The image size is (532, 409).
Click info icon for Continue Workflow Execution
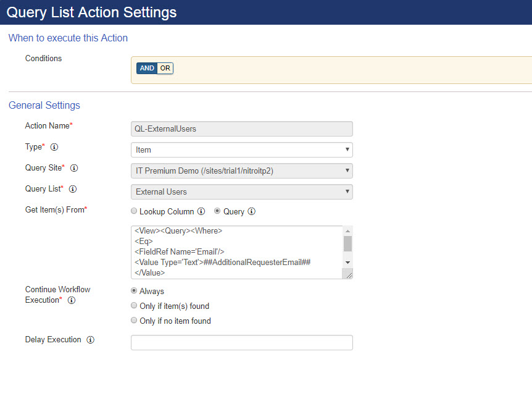click(x=72, y=300)
